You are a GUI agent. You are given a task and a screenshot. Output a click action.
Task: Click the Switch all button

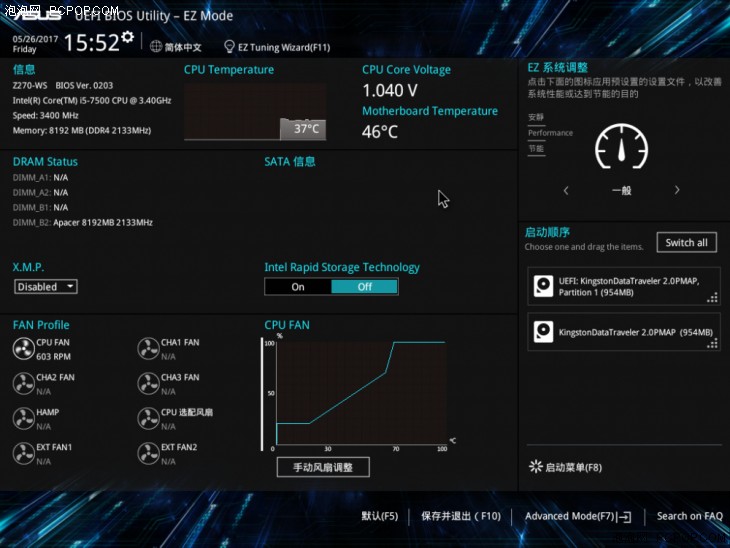click(687, 243)
